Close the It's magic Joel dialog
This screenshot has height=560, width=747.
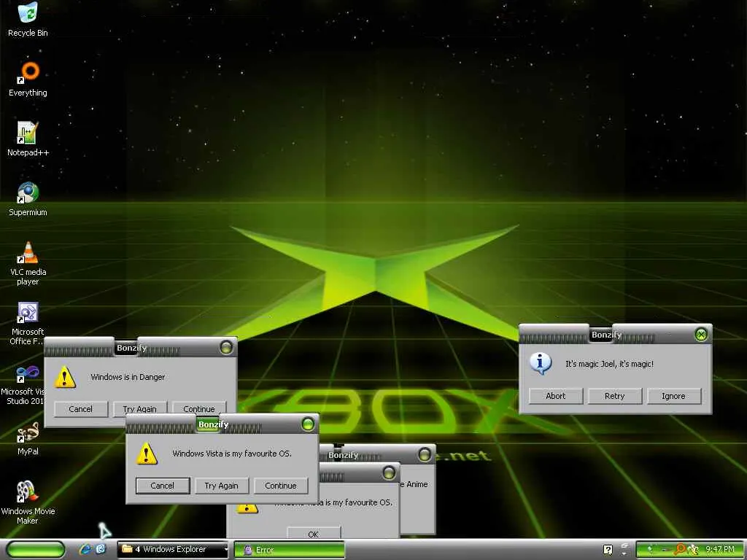701,334
